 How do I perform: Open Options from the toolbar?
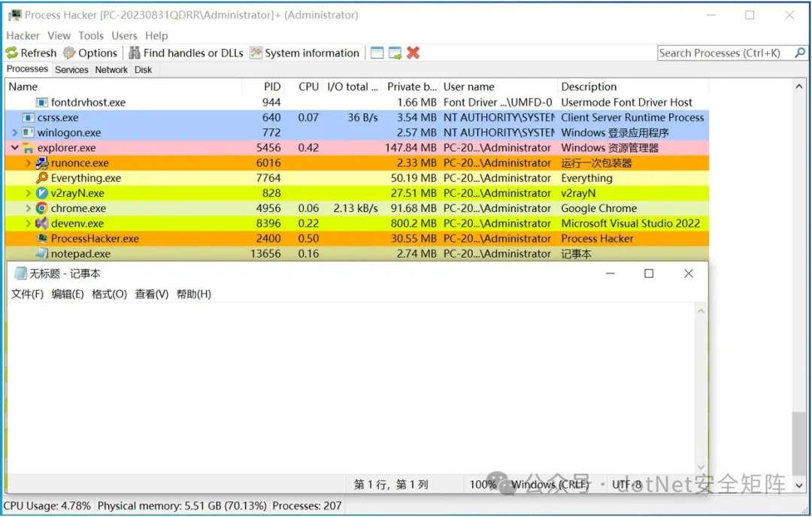(x=90, y=53)
